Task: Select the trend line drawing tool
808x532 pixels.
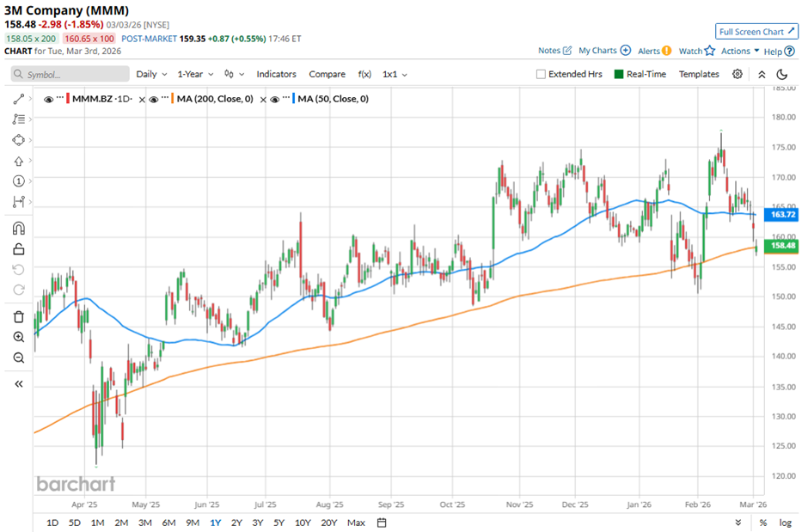Action: (18, 100)
